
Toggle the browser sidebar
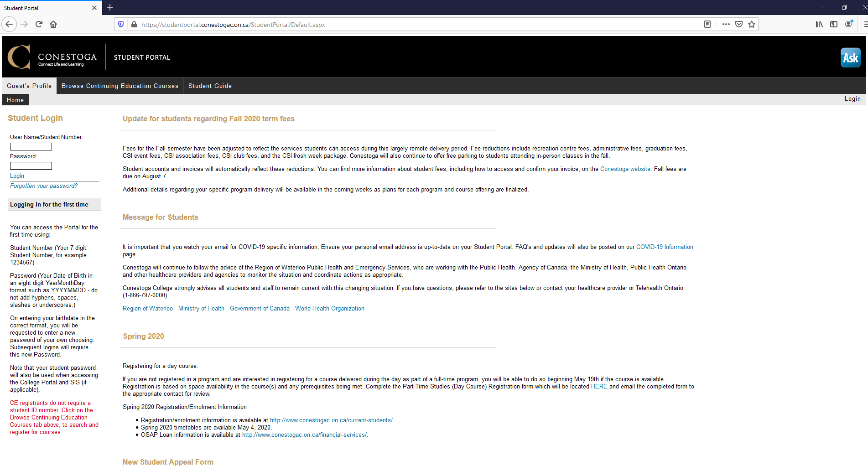pos(834,24)
